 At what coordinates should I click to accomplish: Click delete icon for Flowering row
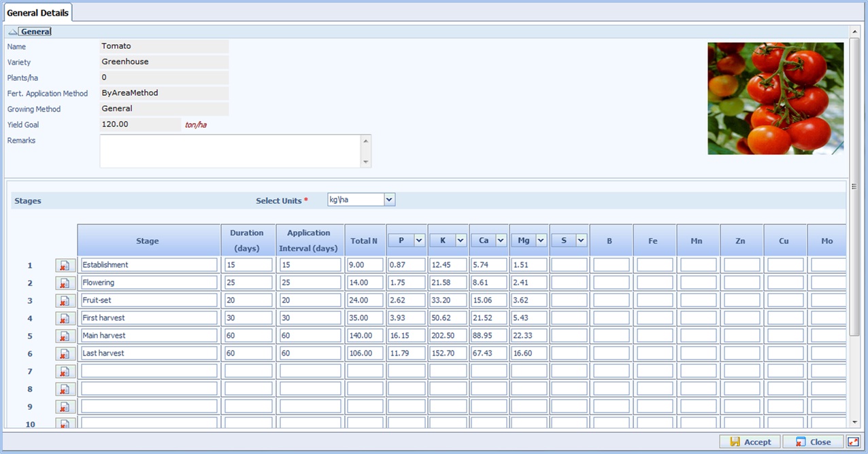[x=65, y=283]
